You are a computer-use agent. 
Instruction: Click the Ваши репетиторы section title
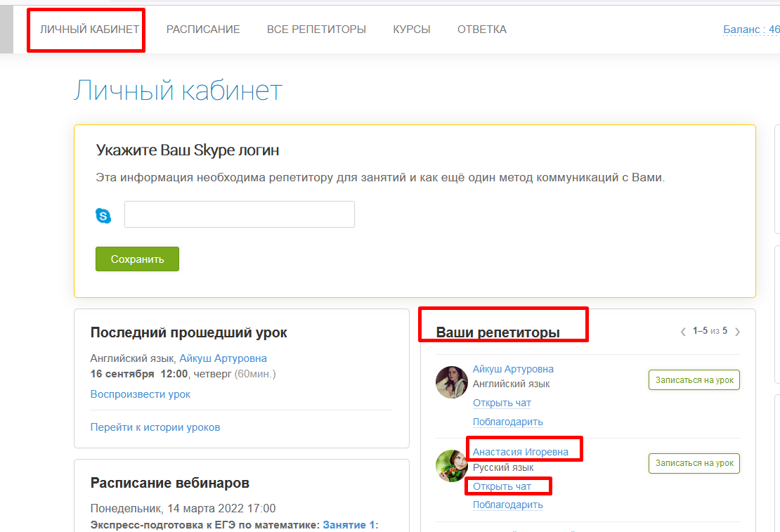[x=498, y=332]
